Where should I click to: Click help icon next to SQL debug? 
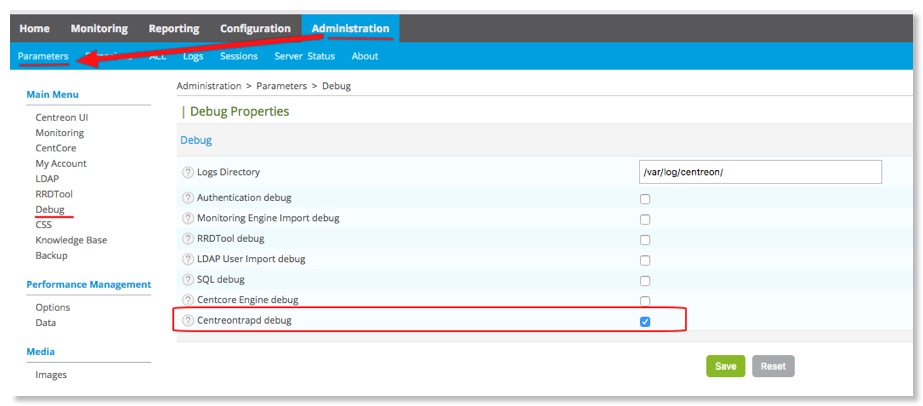coord(188,280)
